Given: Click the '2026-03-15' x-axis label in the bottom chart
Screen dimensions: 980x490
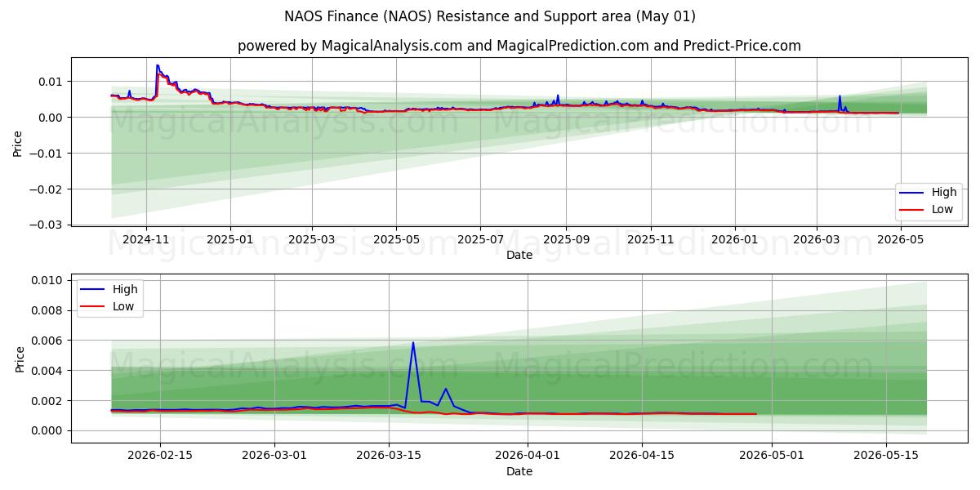Looking at the screenshot, I should (x=389, y=457).
